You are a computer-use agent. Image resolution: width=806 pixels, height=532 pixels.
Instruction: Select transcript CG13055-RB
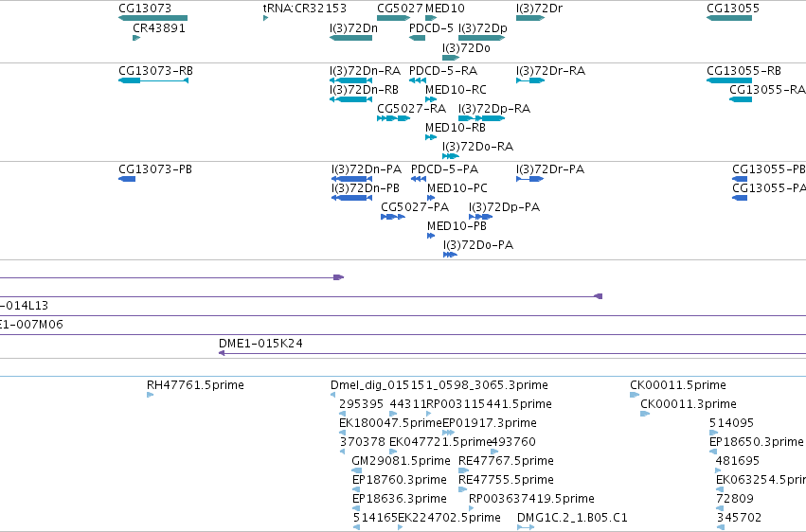tap(729, 80)
